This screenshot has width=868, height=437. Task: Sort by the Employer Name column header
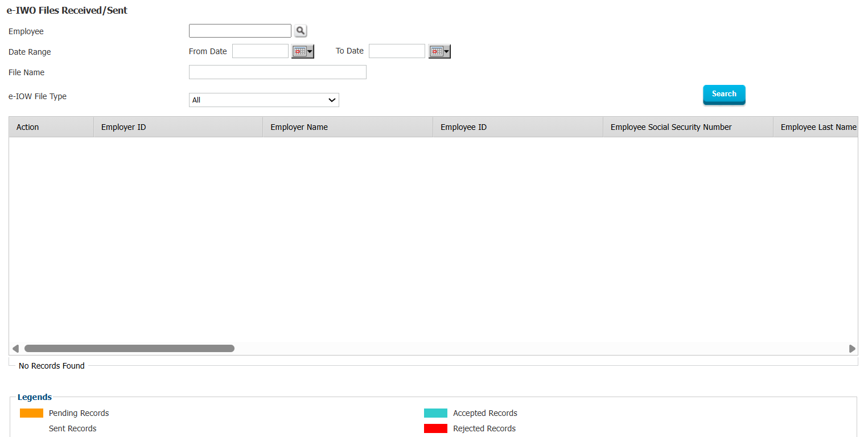(x=348, y=127)
